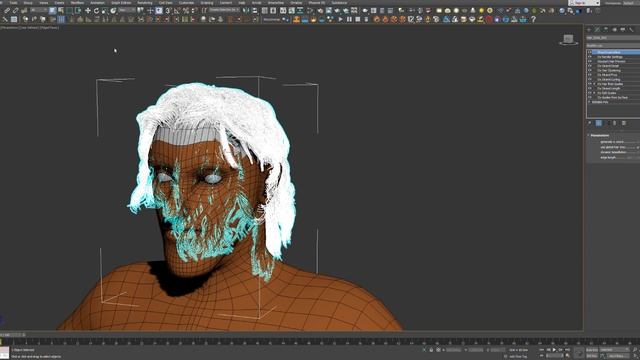Activate the Select Object tool
This screenshot has width=640, height=360.
pos(52,10)
